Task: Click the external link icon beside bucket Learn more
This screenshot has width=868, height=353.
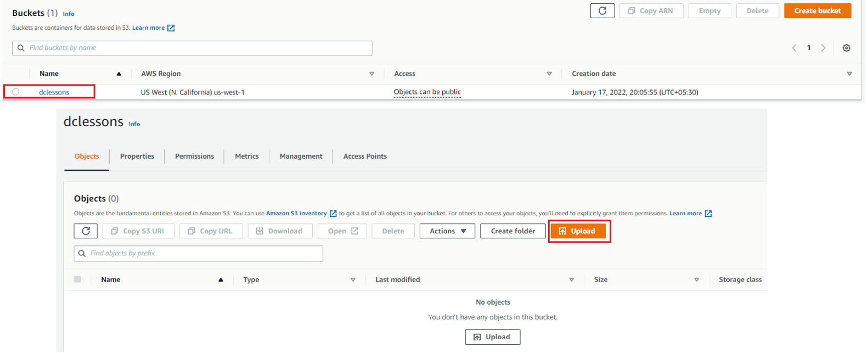Action: click(x=171, y=28)
